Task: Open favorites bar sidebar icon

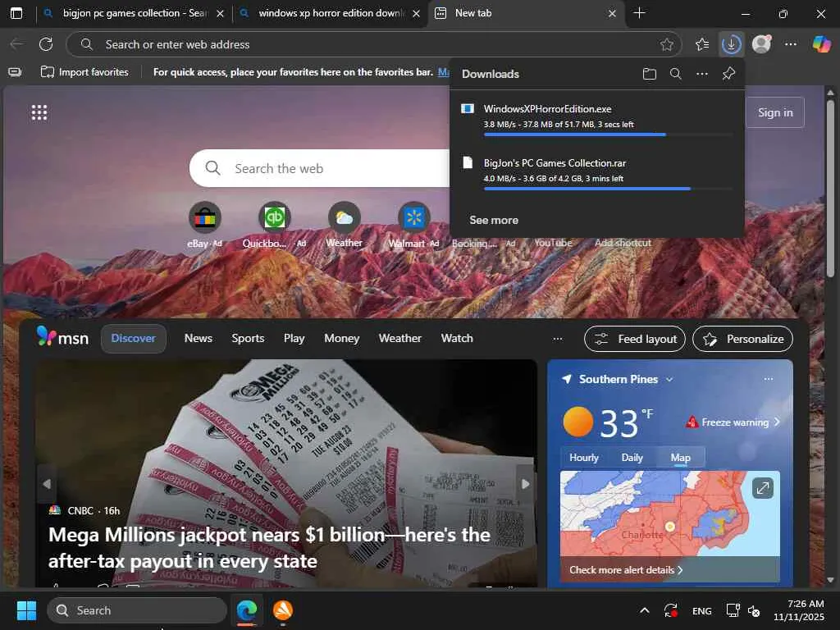Action: pyautogui.click(x=15, y=72)
